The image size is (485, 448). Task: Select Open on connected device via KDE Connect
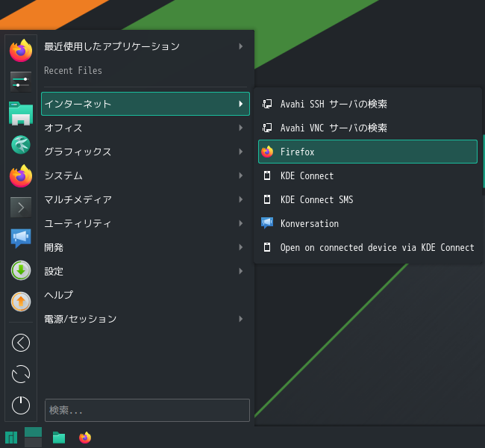pos(368,247)
